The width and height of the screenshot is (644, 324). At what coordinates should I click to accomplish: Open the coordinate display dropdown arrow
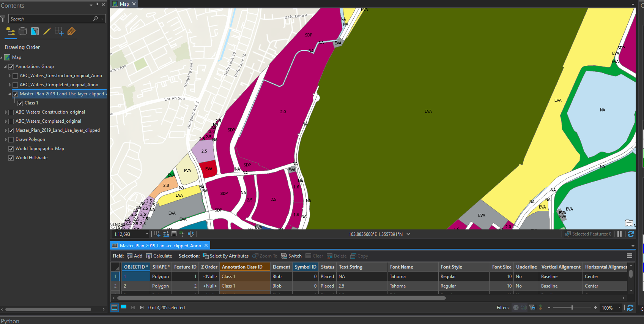[x=408, y=234]
